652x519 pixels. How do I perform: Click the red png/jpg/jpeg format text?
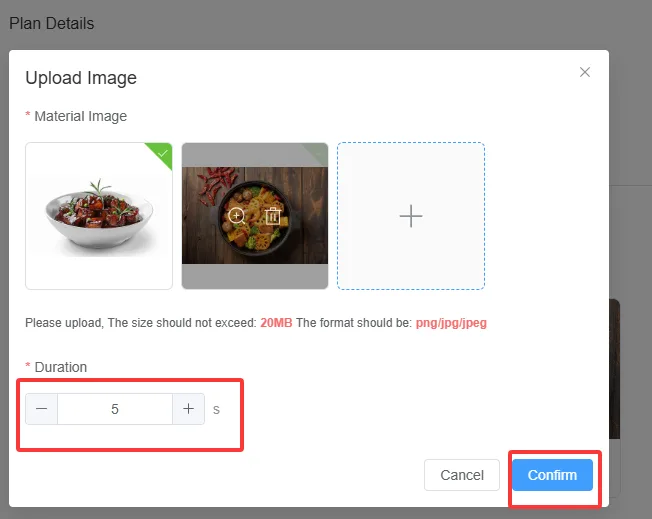[x=451, y=323]
